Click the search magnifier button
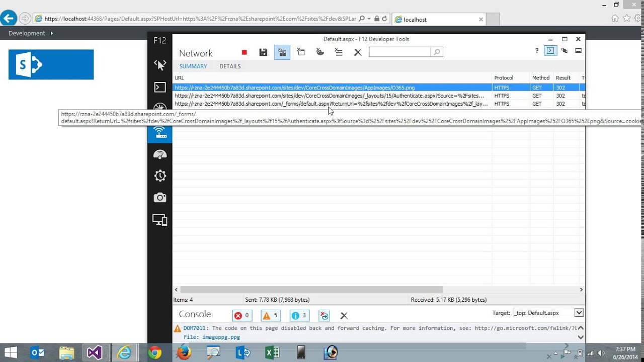The height and width of the screenshot is (362, 644). (437, 52)
